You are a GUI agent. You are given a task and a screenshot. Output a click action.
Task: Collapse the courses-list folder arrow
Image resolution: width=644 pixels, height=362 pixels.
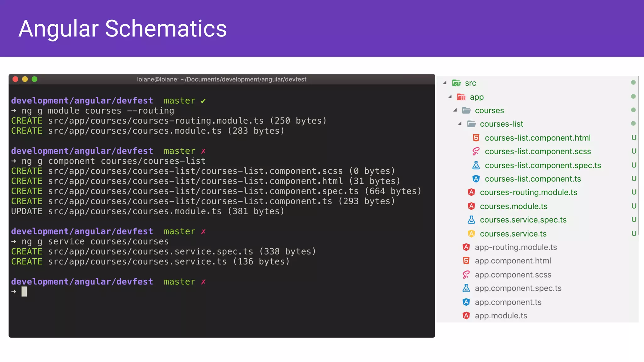[x=460, y=123]
